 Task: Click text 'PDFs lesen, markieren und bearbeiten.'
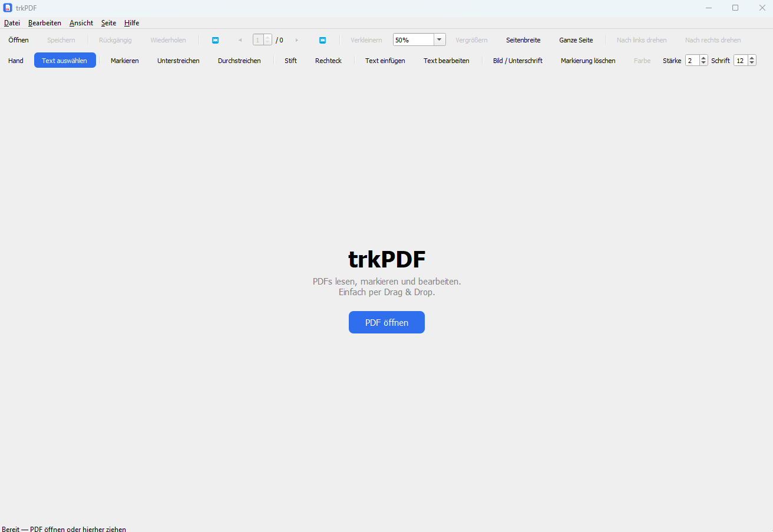[x=387, y=282]
